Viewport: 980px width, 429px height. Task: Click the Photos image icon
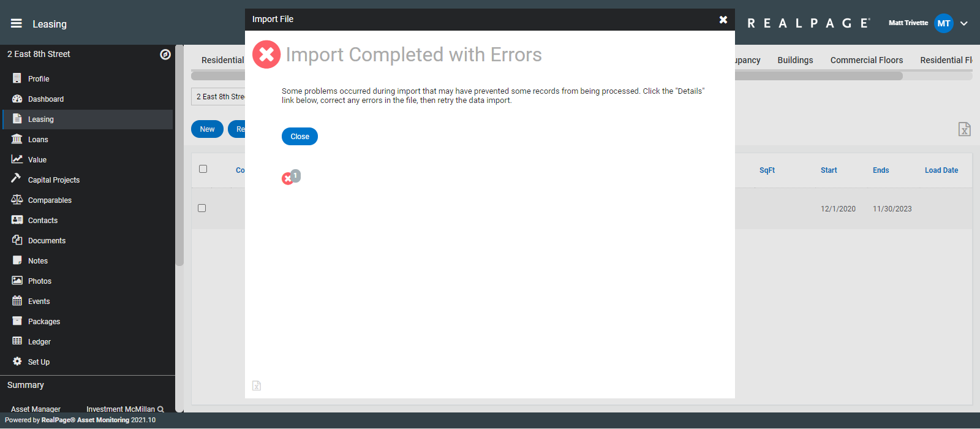17,281
